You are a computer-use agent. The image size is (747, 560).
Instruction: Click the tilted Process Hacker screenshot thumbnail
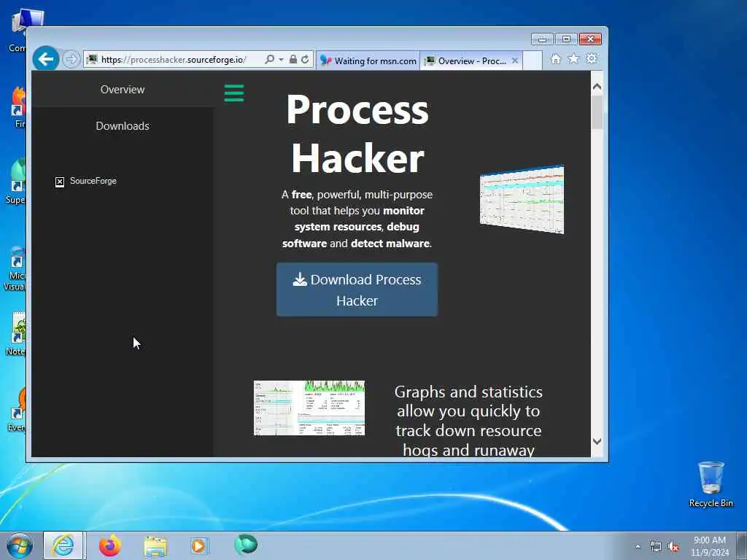click(x=522, y=199)
